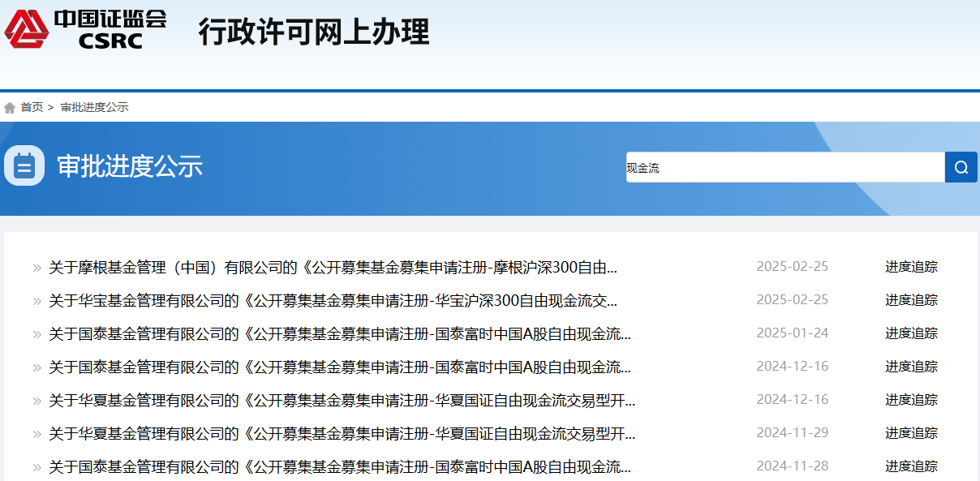Click 进度追踪 for the 摩根基金 row
This screenshot has width=980, height=481.
911,267
